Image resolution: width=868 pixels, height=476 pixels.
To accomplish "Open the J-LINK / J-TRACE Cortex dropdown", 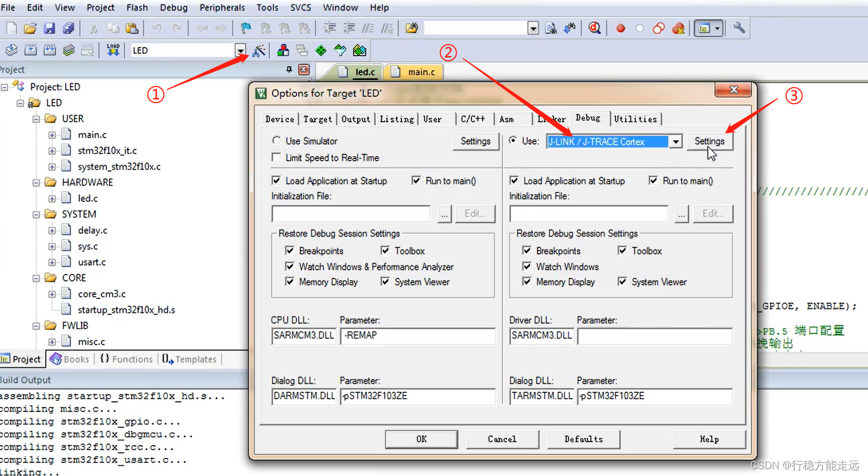I will (676, 141).
